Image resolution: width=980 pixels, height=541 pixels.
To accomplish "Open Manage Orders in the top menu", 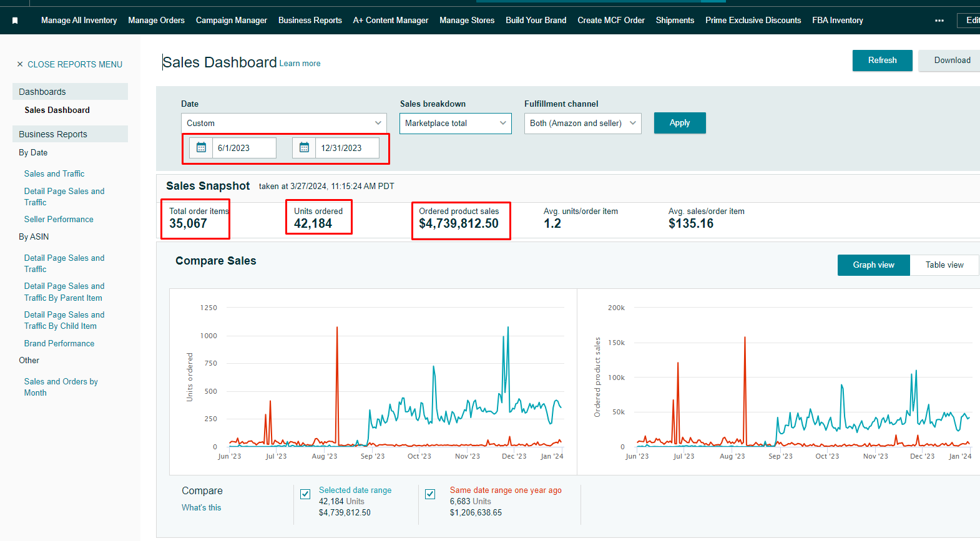I will 156,21.
